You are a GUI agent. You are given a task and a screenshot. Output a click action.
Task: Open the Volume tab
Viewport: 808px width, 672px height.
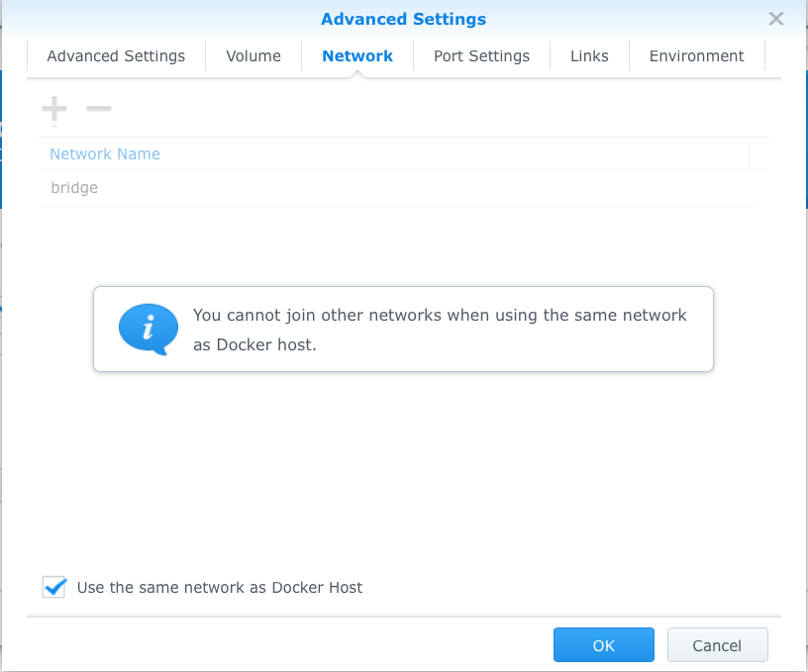coord(253,55)
